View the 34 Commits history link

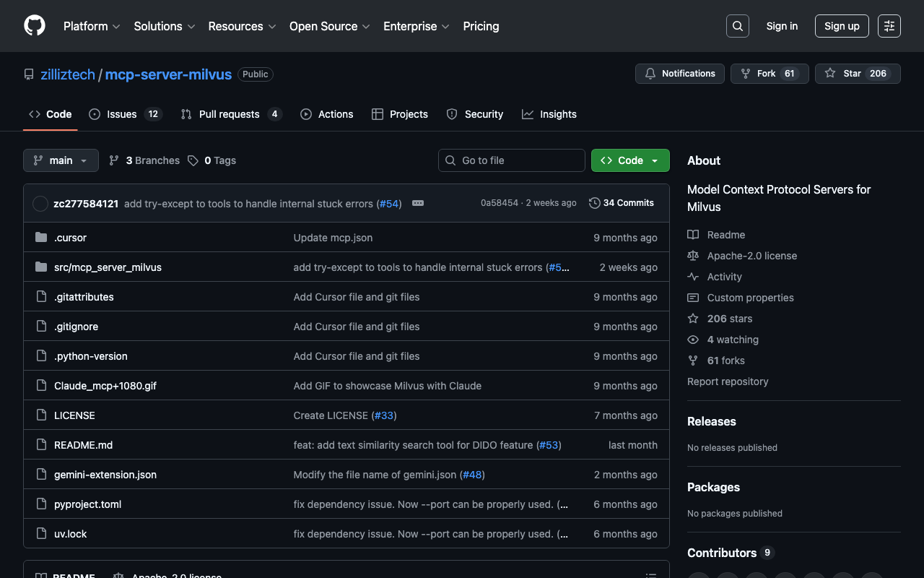point(622,203)
